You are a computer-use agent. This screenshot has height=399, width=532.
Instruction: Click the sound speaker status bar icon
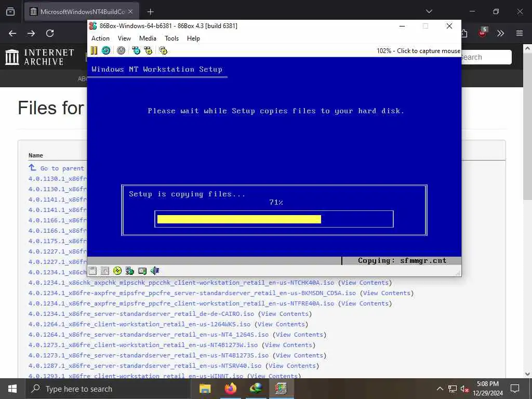[x=155, y=270]
